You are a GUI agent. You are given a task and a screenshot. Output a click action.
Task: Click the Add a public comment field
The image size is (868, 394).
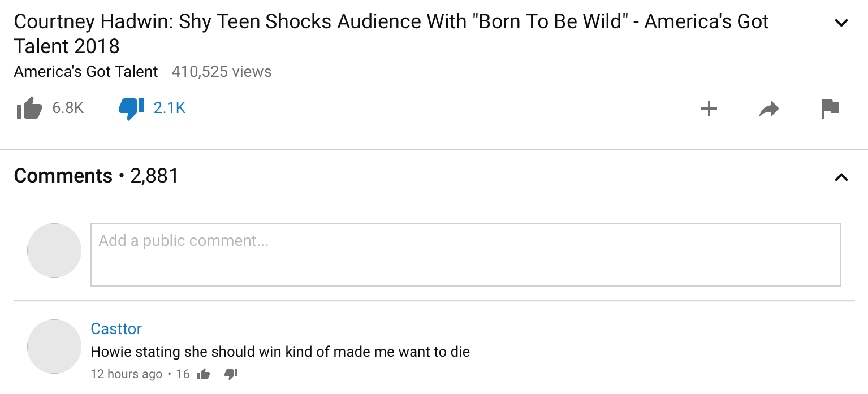[x=466, y=255]
